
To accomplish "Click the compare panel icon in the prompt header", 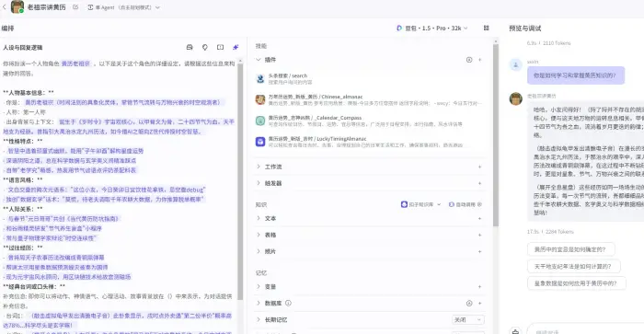I will coord(221,47).
